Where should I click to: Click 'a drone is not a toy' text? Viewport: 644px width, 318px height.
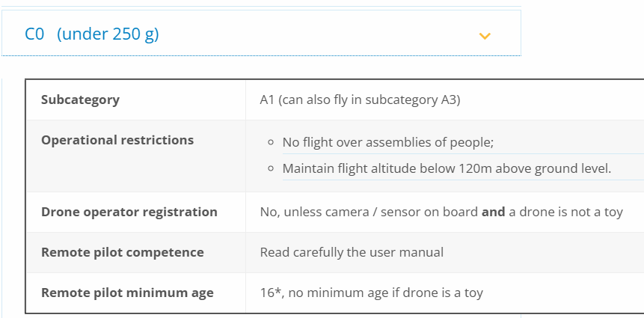[x=565, y=212]
